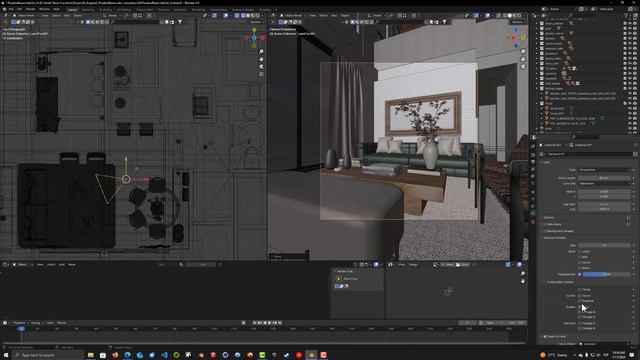Screen dimensions: 640x360
Task: Open the green Camera data properties tab
Action: [x=533, y=213]
